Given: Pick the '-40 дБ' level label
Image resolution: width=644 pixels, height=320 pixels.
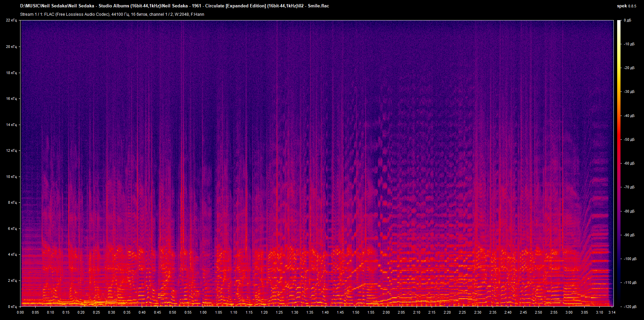Looking at the screenshot, I should pos(629,116).
